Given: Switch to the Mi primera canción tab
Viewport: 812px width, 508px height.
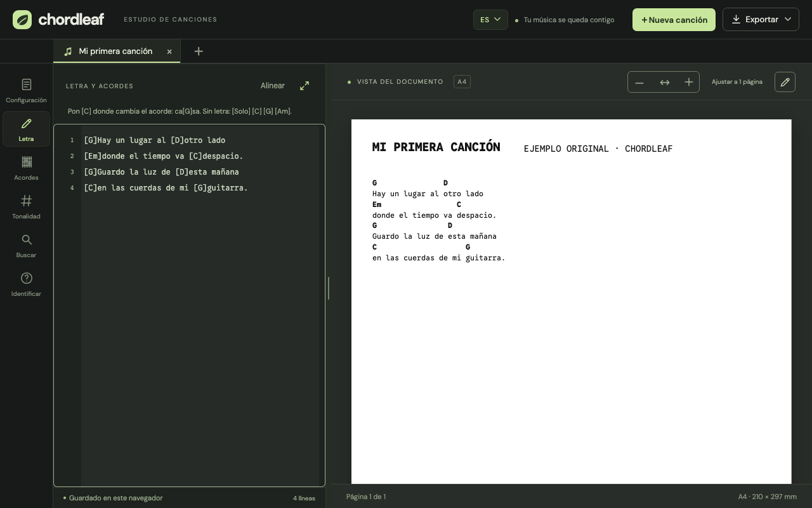Looking at the screenshot, I should pyautogui.click(x=116, y=51).
